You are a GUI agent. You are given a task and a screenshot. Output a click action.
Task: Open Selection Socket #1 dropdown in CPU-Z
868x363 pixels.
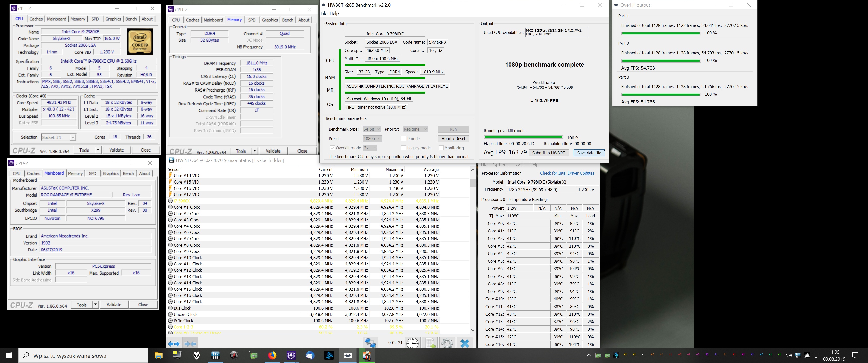click(59, 137)
